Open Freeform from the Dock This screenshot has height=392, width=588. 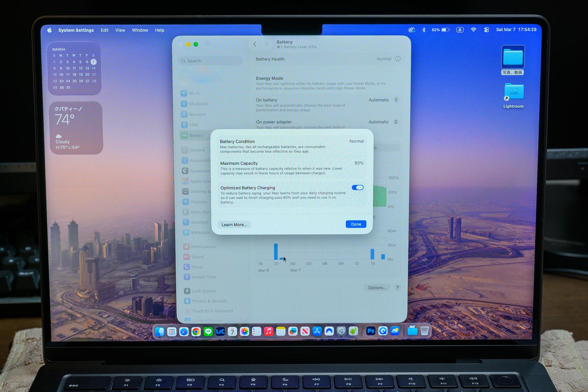(x=293, y=331)
